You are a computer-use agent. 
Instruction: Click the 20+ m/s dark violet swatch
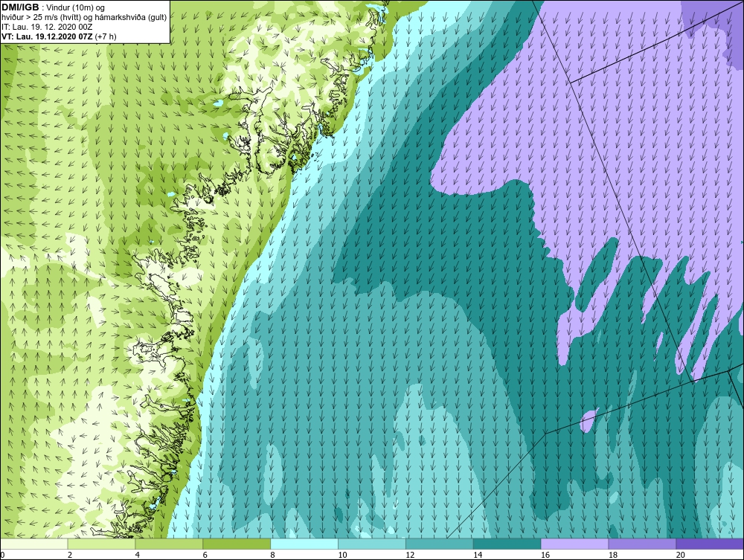click(710, 544)
